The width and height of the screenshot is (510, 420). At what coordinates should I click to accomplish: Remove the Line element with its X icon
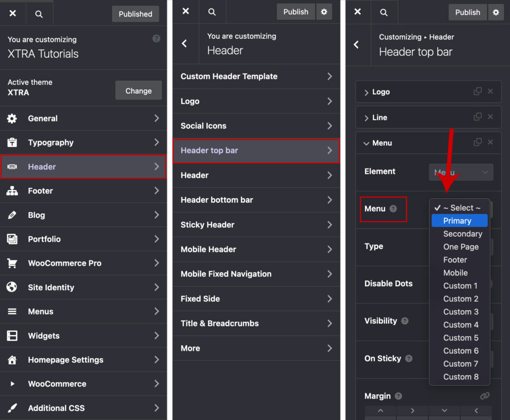(490, 117)
